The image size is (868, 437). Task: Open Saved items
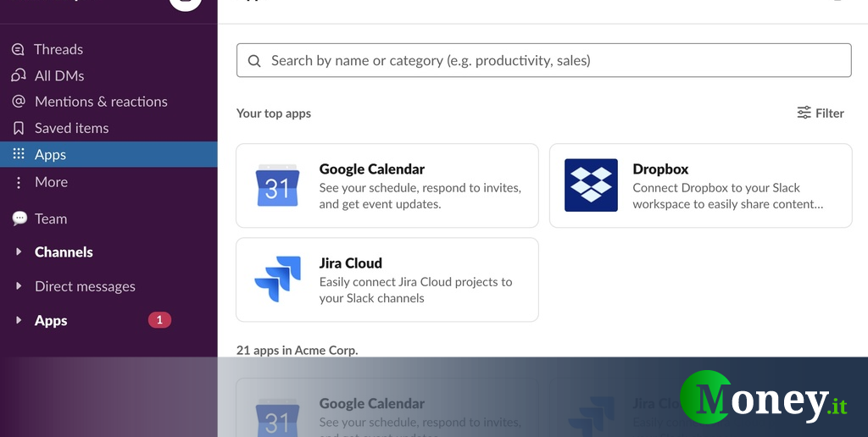[71, 128]
